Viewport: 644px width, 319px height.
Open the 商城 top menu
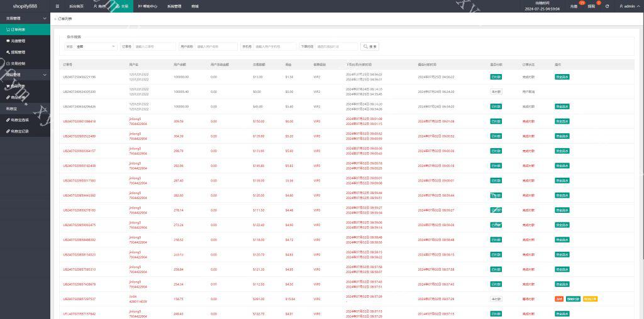[x=195, y=6]
